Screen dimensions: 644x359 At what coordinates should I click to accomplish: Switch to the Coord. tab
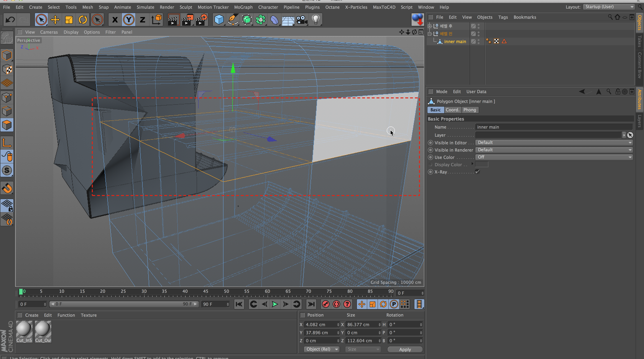(x=453, y=110)
